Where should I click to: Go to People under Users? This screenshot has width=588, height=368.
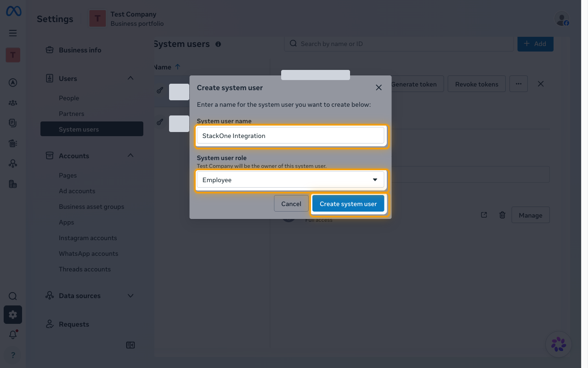click(x=69, y=98)
